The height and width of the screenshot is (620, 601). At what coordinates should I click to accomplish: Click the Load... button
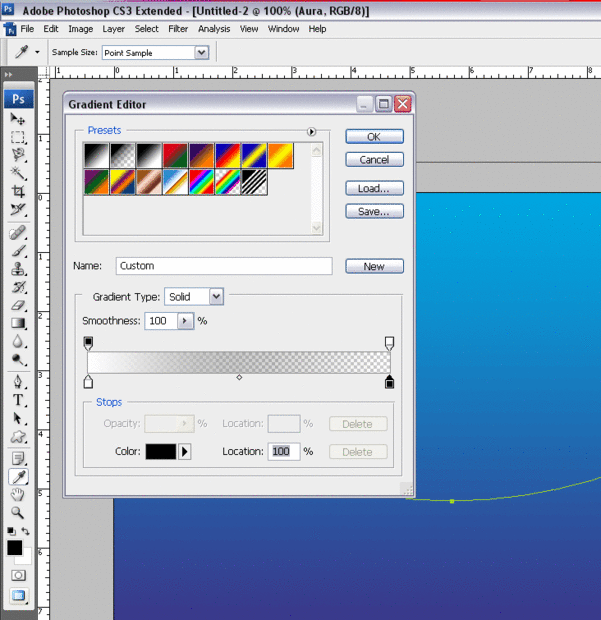[x=374, y=188]
